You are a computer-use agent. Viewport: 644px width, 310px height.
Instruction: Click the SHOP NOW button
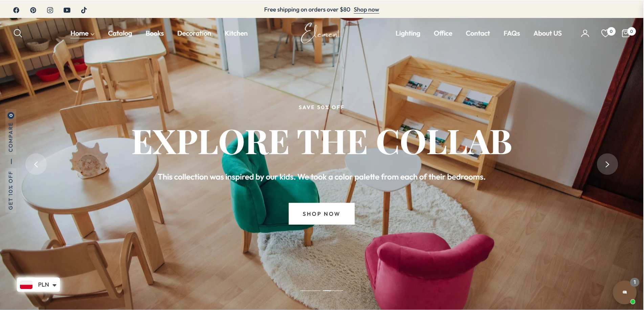(x=321, y=214)
